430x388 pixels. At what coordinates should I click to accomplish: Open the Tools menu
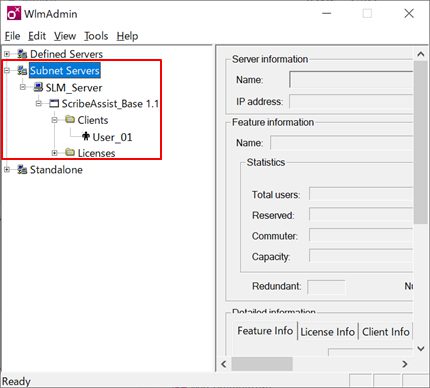click(96, 36)
